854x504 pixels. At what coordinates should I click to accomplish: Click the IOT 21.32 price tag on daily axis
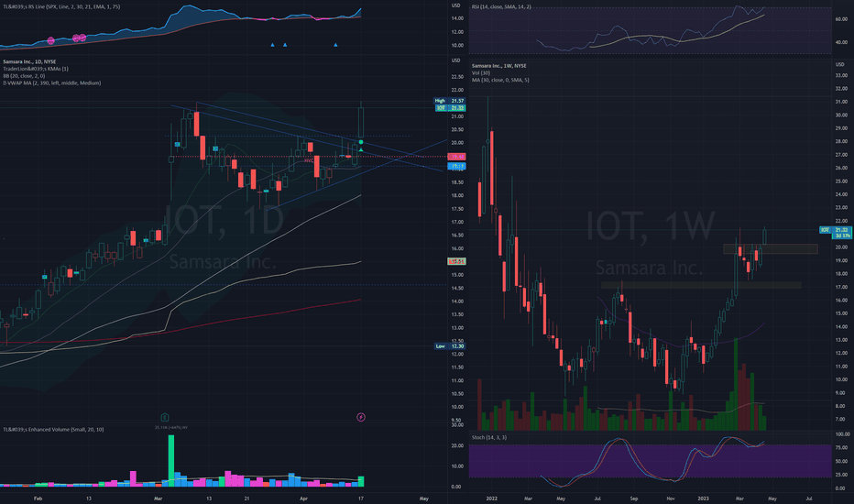point(449,108)
